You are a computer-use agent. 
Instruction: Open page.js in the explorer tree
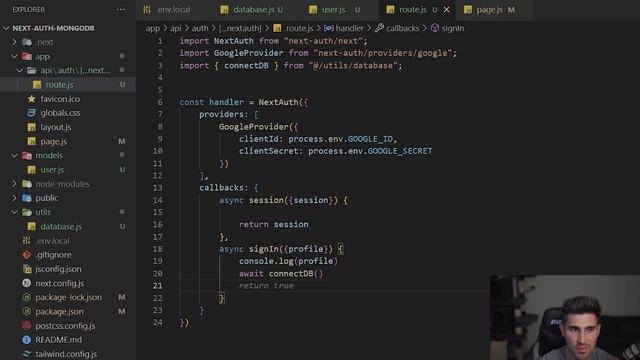tap(53, 142)
